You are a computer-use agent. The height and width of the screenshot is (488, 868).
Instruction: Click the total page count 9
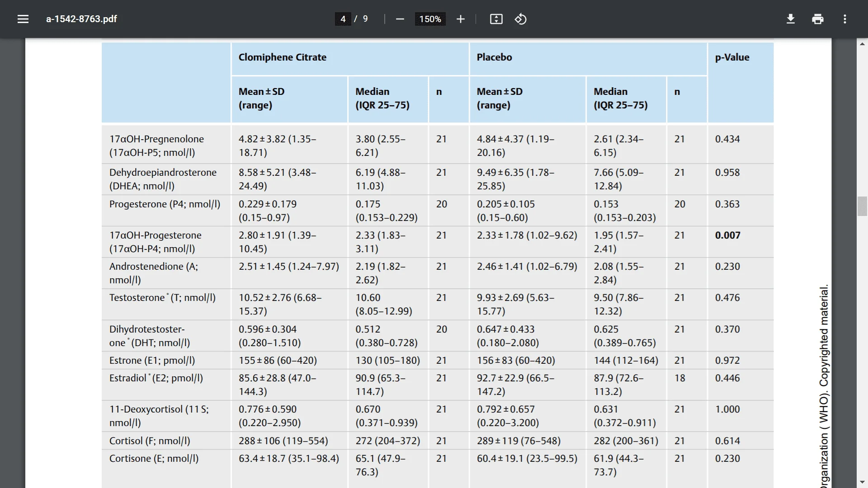365,19
